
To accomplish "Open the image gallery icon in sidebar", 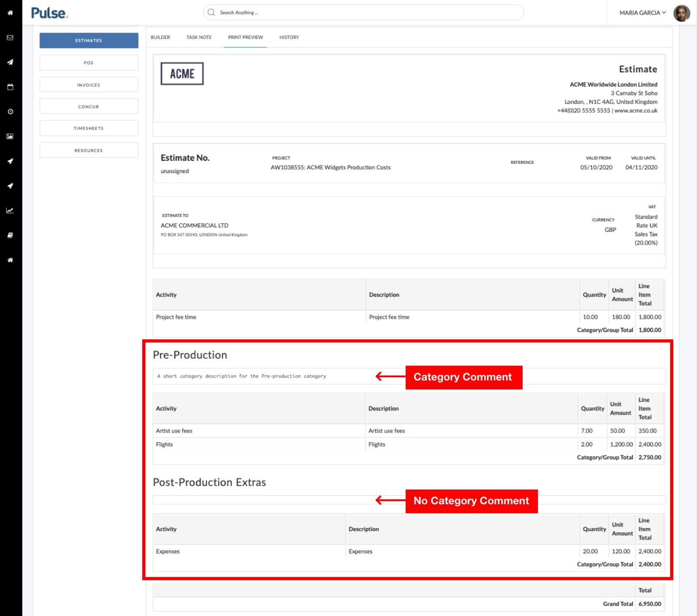I will (x=10, y=136).
